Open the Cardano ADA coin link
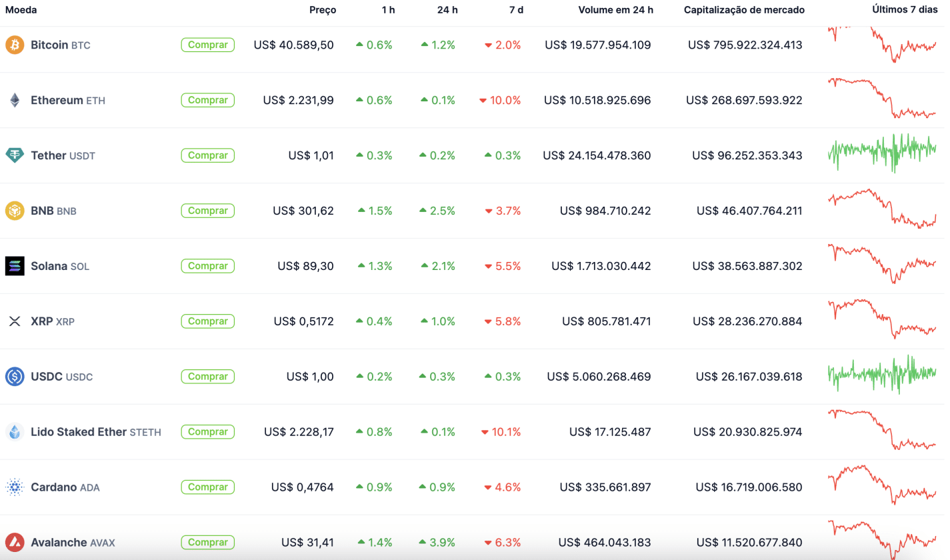 click(65, 487)
